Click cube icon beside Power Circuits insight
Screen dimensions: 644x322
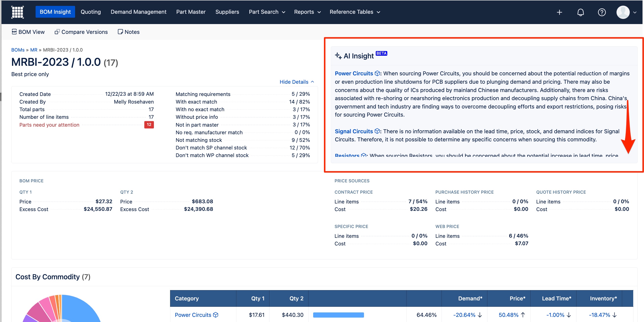(x=377, y=73)
